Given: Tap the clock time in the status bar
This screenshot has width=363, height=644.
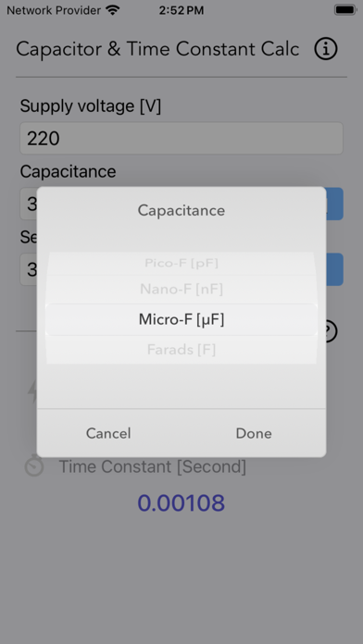Looking at the screenshot, I should coord(181,10).
